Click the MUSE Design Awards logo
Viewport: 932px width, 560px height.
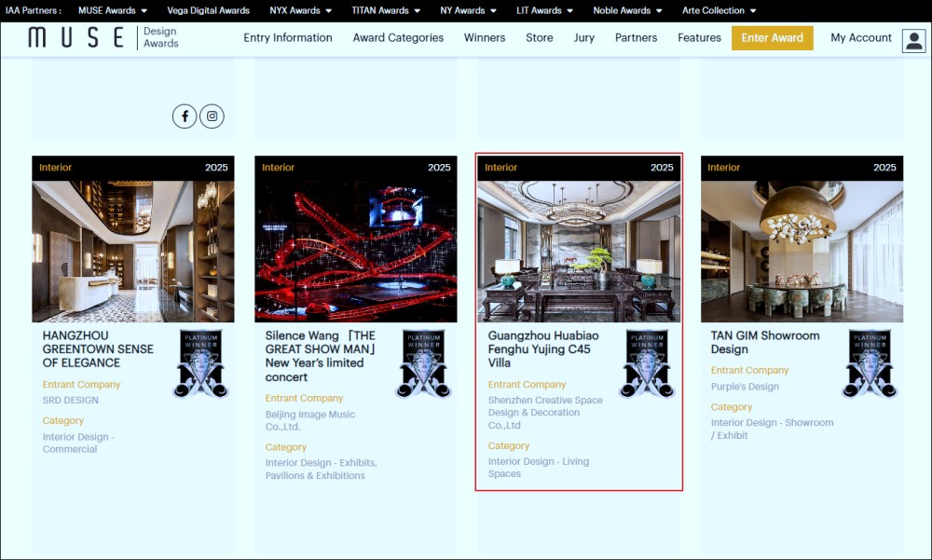coord(103,38)
